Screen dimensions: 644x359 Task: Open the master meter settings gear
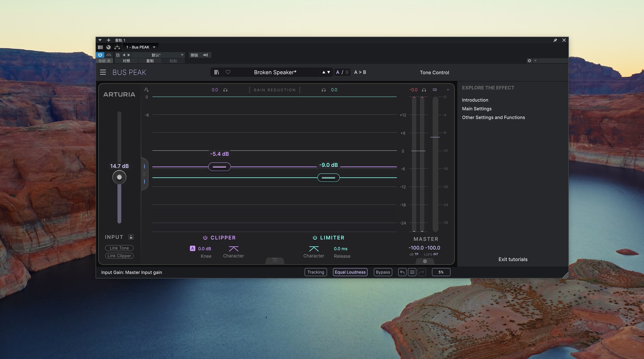point(425,261)
